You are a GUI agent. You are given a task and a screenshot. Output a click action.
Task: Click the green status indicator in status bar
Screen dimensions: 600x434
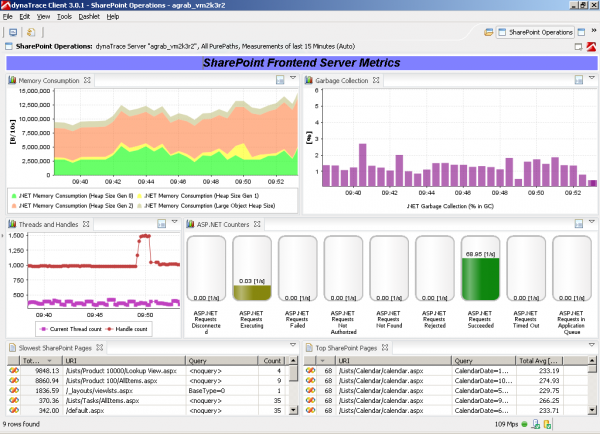point(525,424)
